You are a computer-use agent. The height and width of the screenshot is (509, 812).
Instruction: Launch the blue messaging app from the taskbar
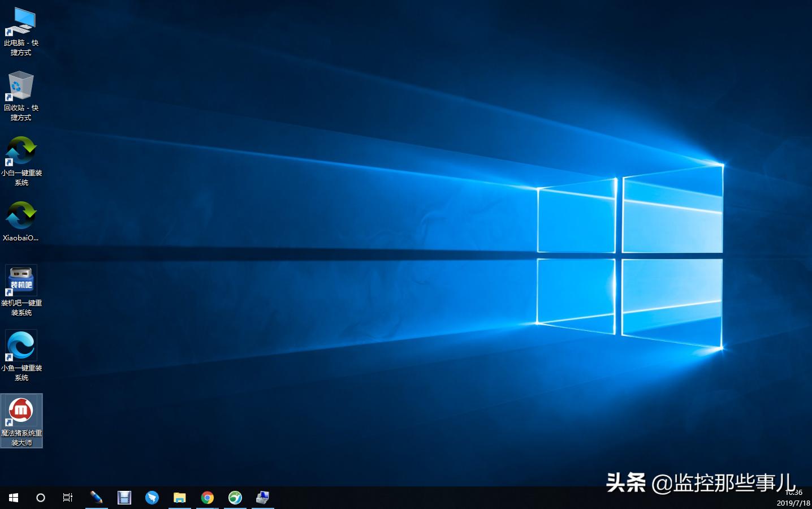(152, 498)
